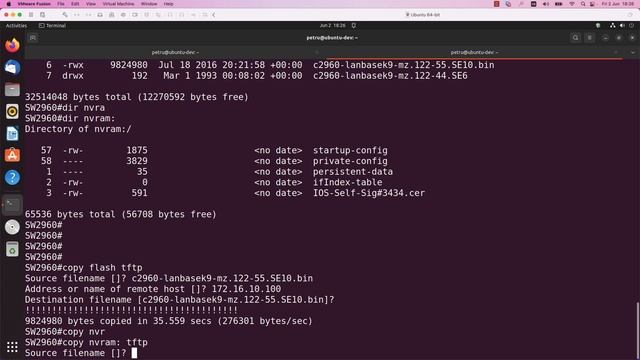Click the c2960-lanbasek9-mz.122-44.SE6 directory name
The height and width of the screenshot is (360, 640).
tap(390, 76)
